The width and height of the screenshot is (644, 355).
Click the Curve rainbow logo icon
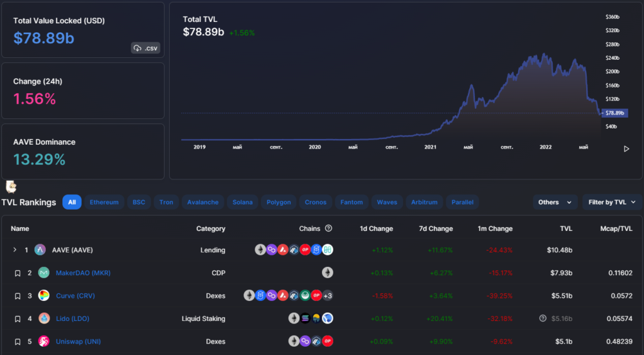[43, 296]
